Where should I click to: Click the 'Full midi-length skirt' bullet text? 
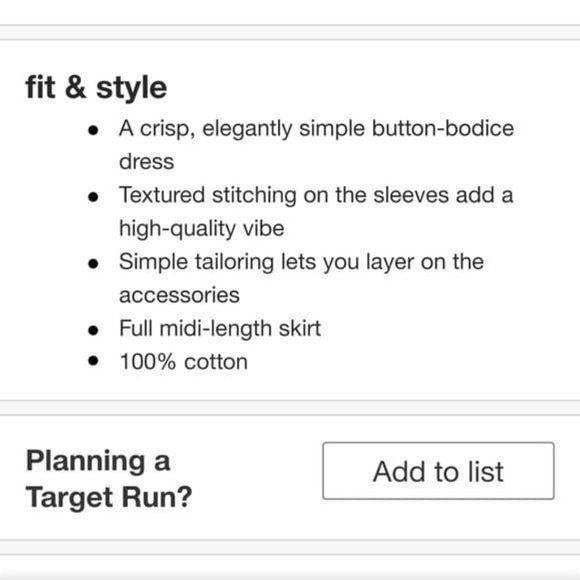click(220, 329)
